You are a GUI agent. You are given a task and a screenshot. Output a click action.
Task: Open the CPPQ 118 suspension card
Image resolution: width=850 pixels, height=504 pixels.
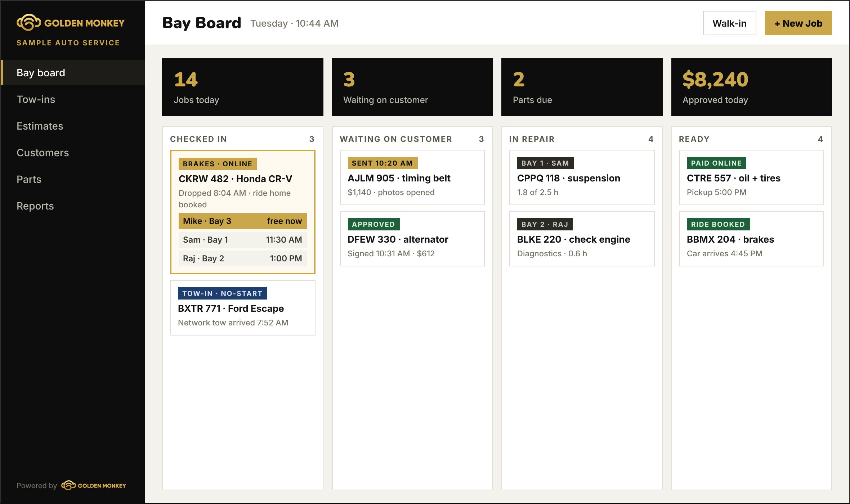582,177
